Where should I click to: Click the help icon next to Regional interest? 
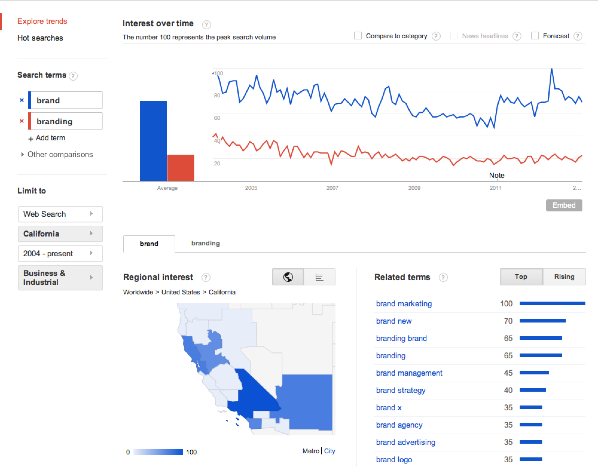206,278
